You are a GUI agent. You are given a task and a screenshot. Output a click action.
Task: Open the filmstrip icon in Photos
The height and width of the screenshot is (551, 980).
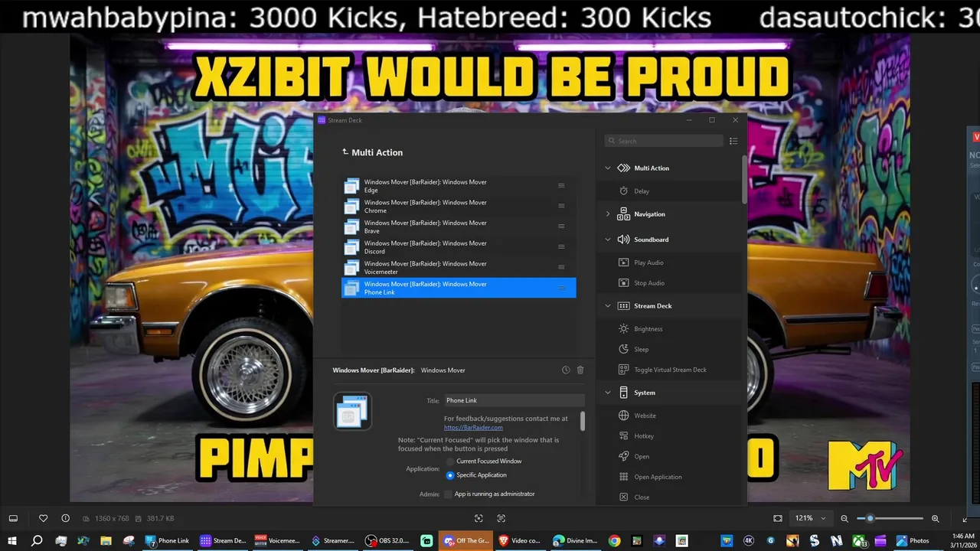(x=13, y=518)
